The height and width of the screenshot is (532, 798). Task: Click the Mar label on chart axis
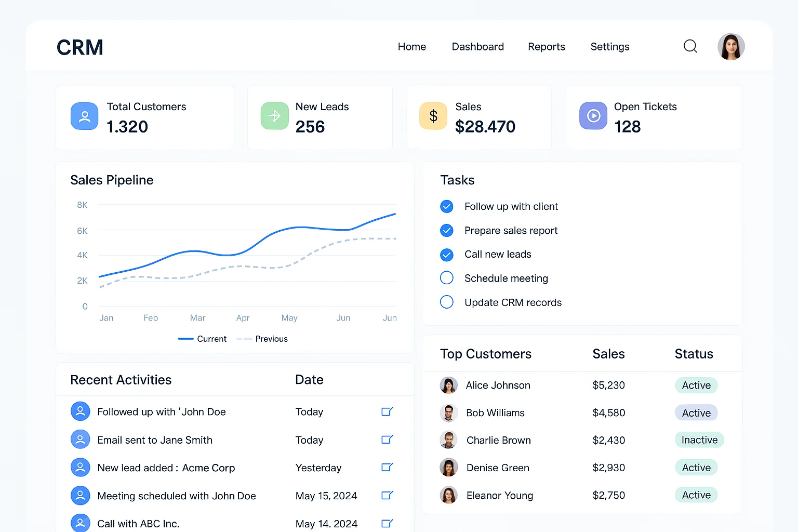[197, 317]
